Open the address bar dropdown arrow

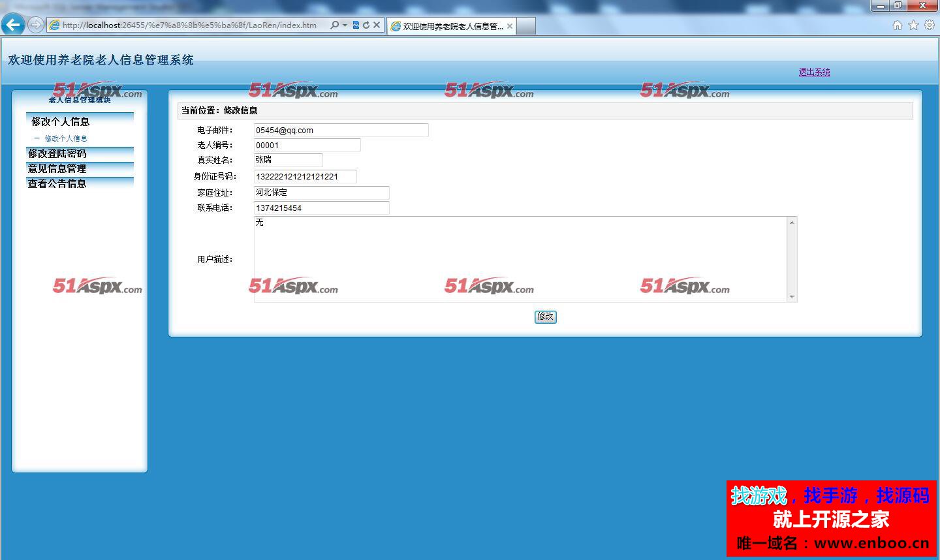(345, 25)
